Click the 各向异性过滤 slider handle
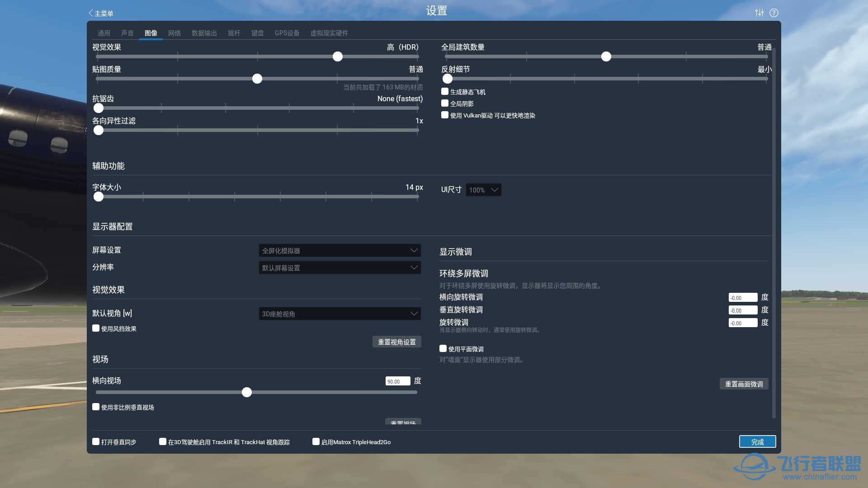The image size is (868, 488). pos(99,130)
